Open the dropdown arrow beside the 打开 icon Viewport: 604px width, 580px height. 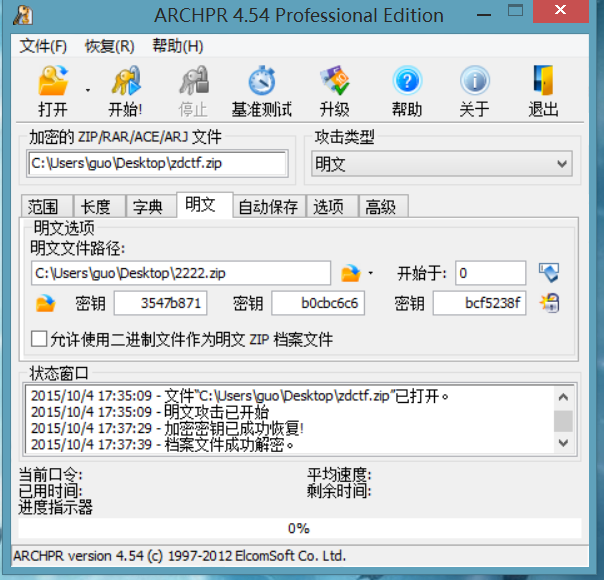(x=88, y=90)
